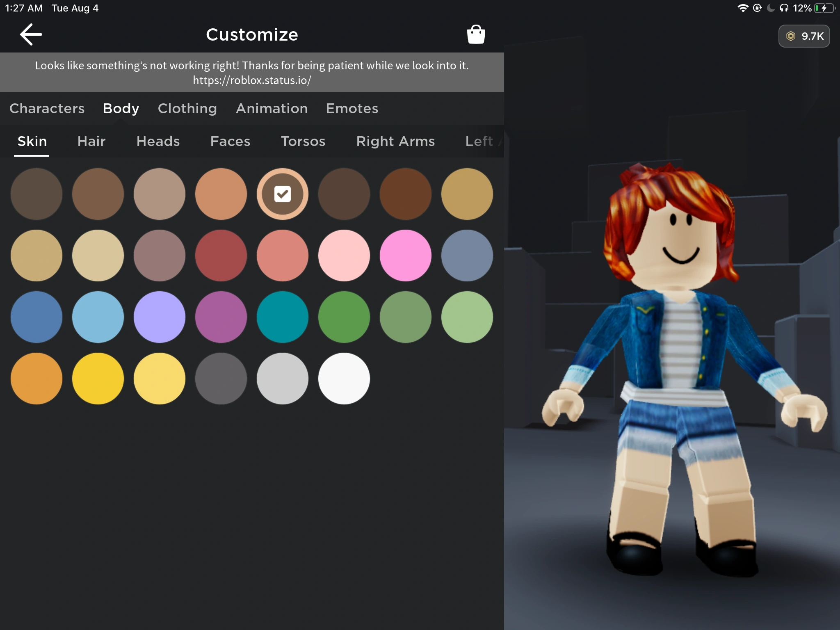Choose the medium blue skin color
Viewport: 840px width, 630px height.
pyautogui.click(x=37, y=317)
